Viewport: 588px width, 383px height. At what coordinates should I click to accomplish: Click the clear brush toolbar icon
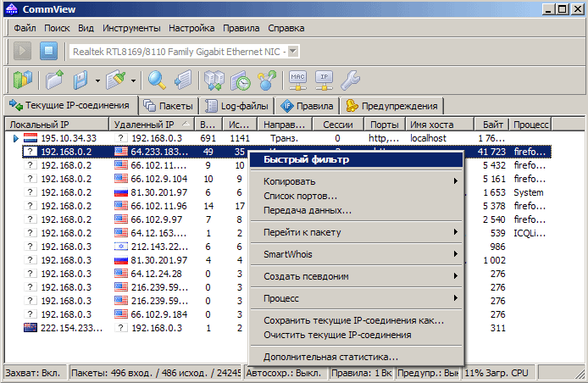coord(116,80)
